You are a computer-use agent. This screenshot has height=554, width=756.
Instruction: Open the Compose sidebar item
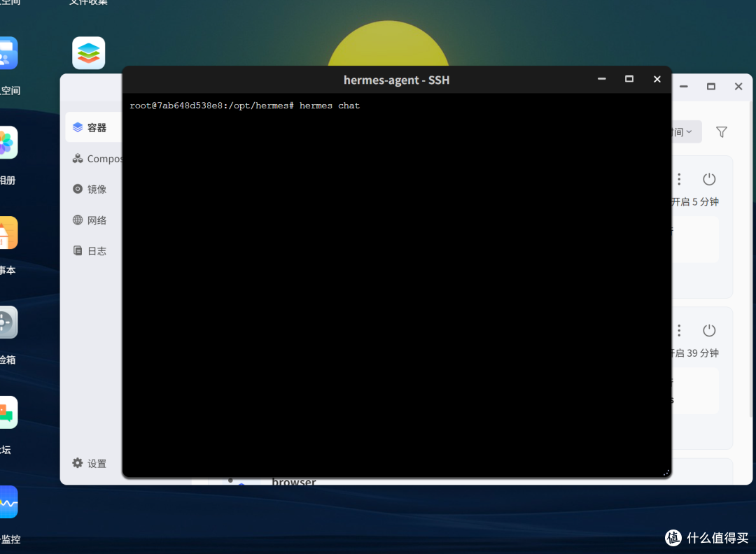click(97, 159)
